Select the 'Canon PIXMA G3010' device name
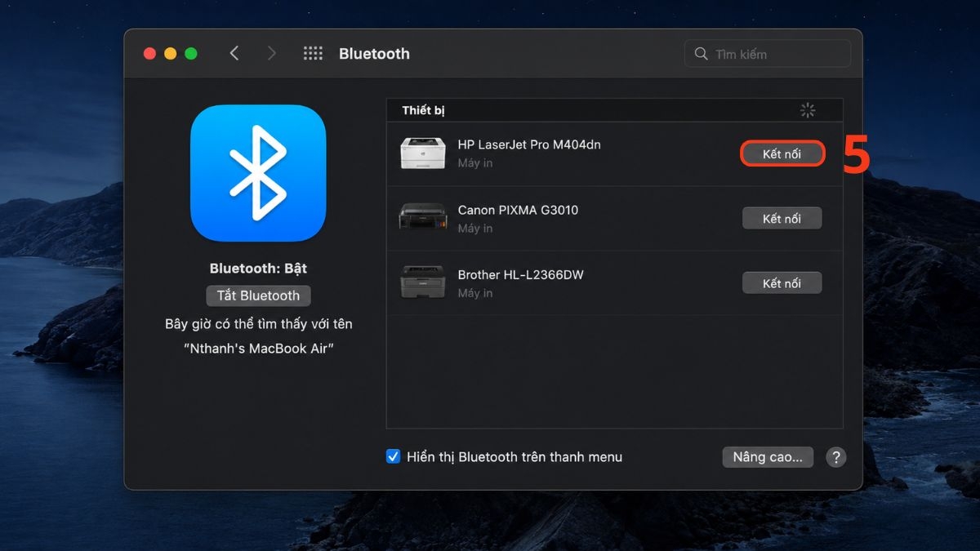Image resolution: width=980 pixels, height=551 pixels. [x=518, y=210]
